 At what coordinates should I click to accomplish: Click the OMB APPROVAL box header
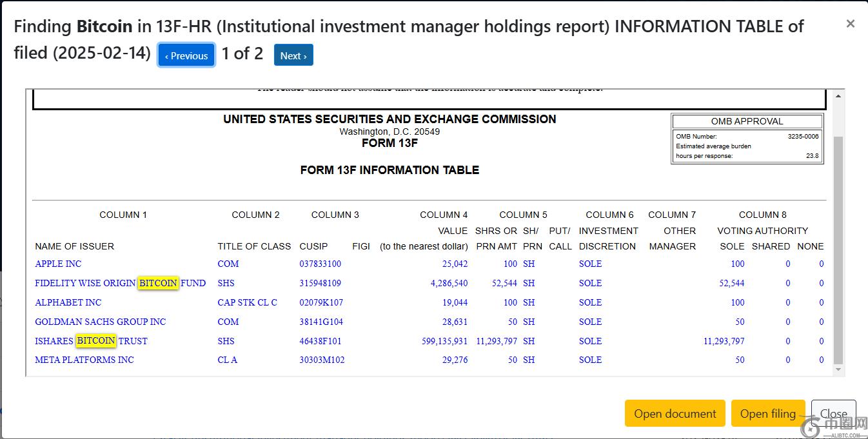pos(747,121)
